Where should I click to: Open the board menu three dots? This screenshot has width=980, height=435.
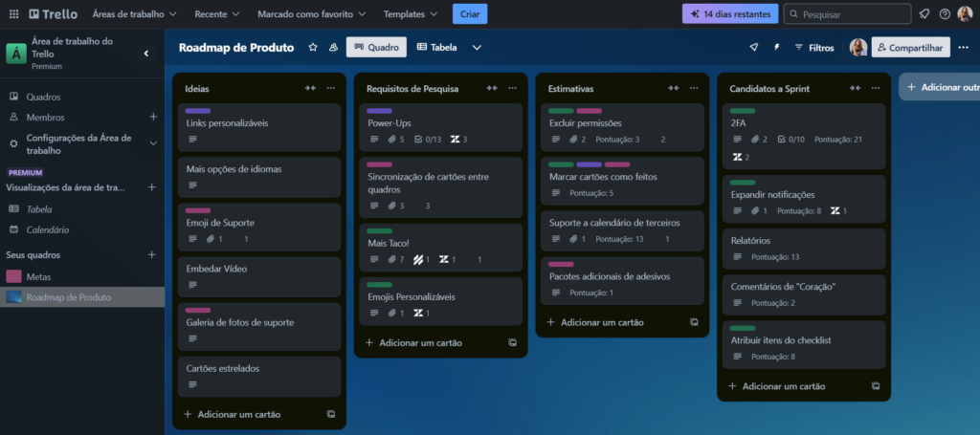[963, 47]
